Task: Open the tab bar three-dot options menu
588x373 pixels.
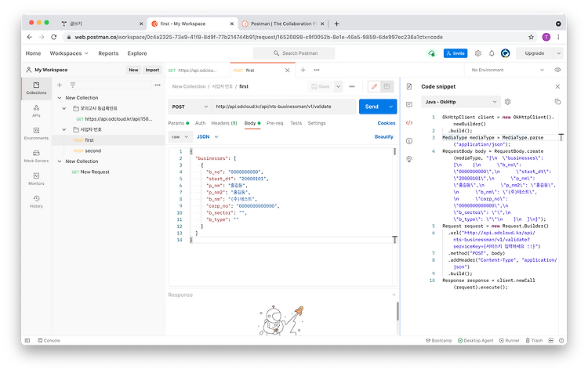Action: [317, 70]
